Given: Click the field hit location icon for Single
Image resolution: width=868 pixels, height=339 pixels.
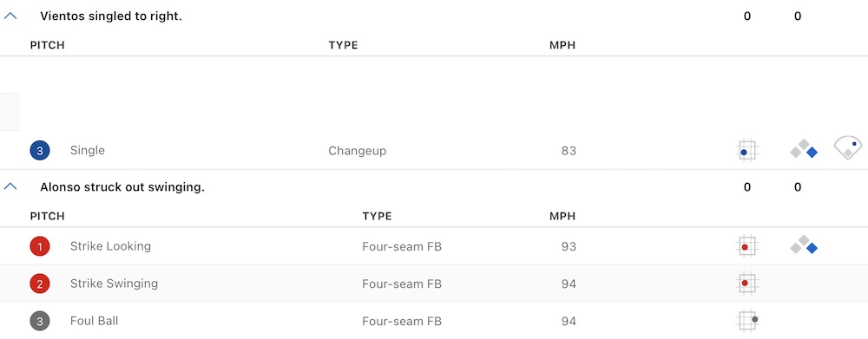Looking at the screenshot, I should (847, 147).
